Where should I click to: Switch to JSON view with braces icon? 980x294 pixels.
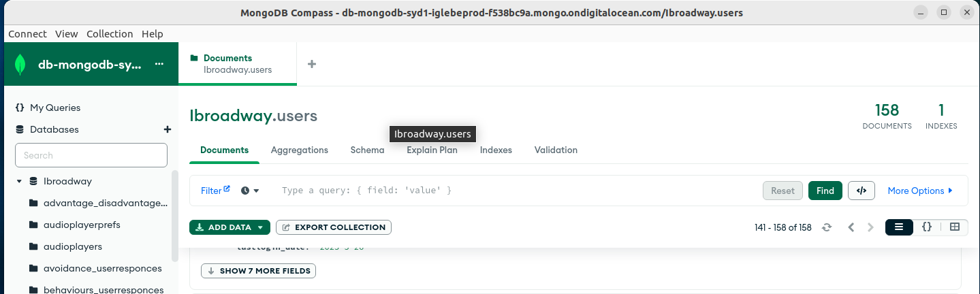coord(927,227)
